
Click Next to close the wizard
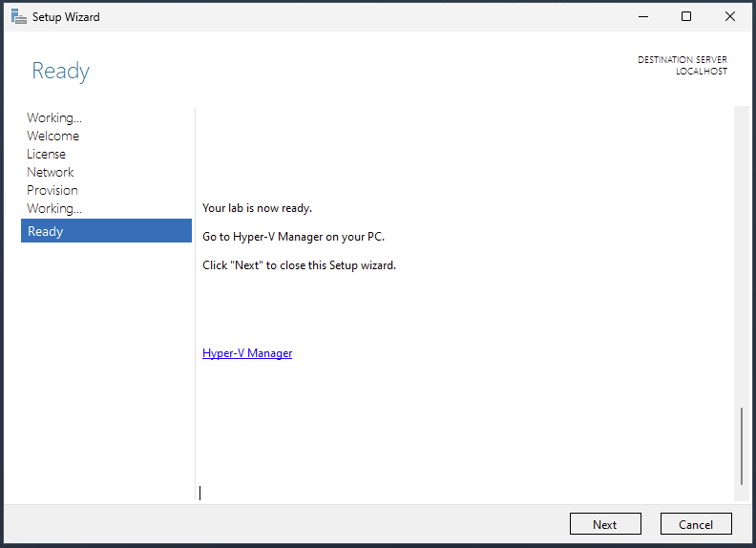click(x=605, y=524)
